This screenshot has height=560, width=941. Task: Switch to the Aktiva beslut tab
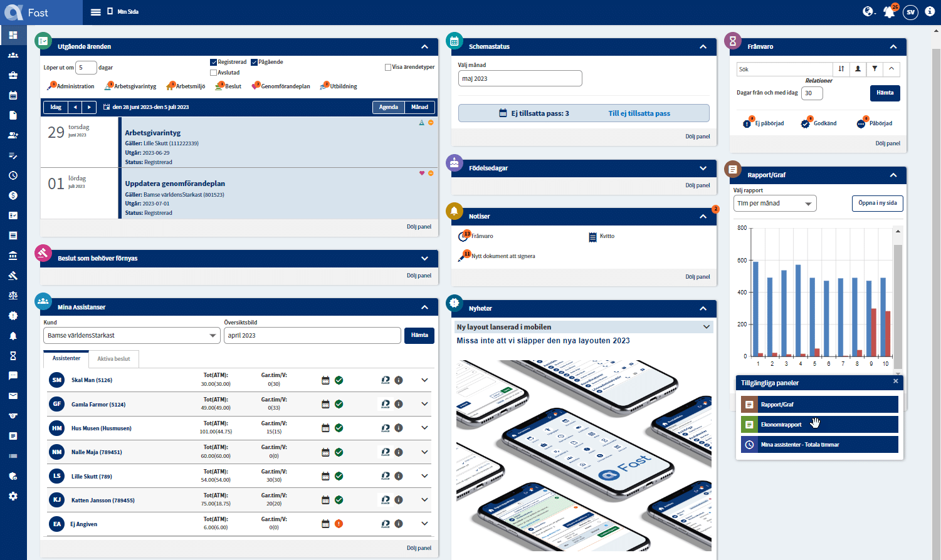pos(113,359)
